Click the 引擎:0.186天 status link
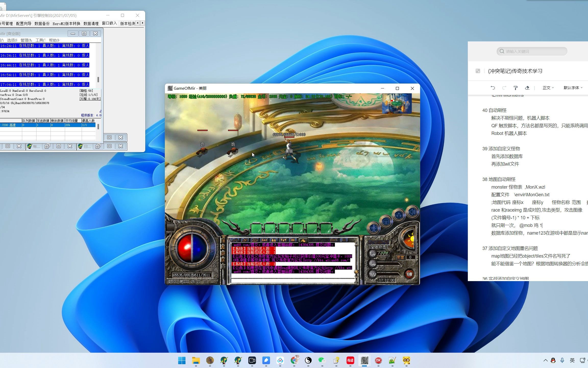 90,99
